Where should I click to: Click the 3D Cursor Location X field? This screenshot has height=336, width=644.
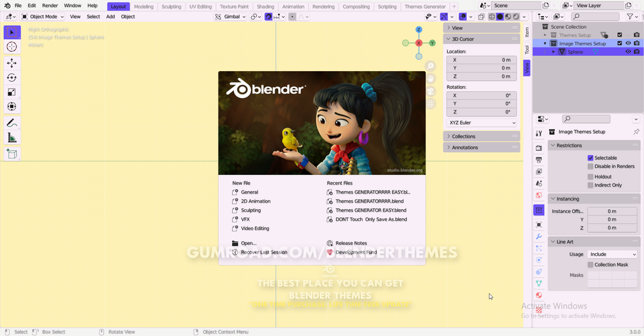481,60
